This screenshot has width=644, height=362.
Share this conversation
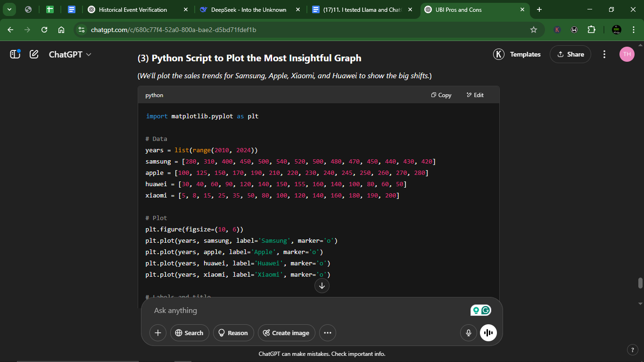tap(570, 54)
